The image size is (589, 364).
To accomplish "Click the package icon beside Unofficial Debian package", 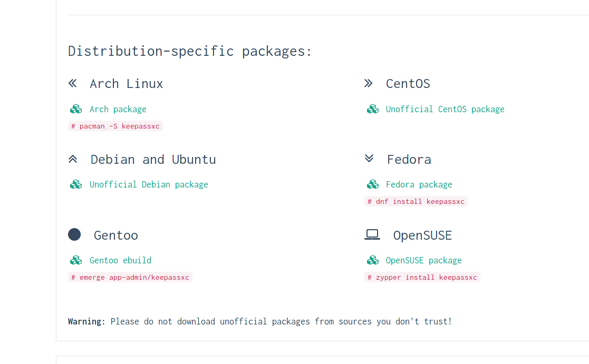I will [76, 184].
